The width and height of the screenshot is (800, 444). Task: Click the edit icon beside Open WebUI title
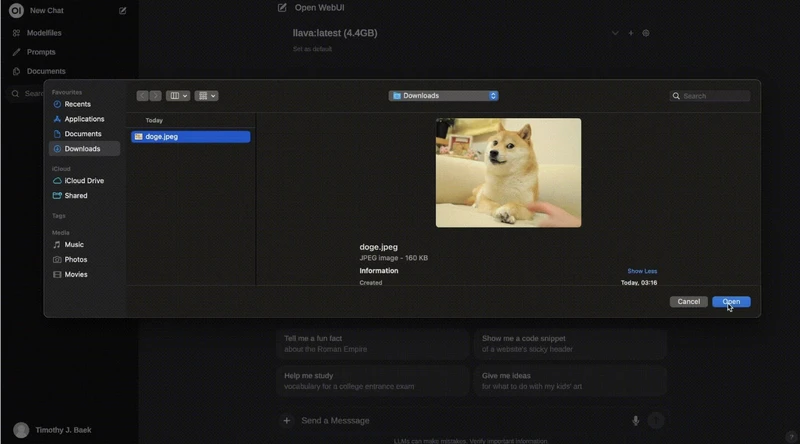[282, 7]
